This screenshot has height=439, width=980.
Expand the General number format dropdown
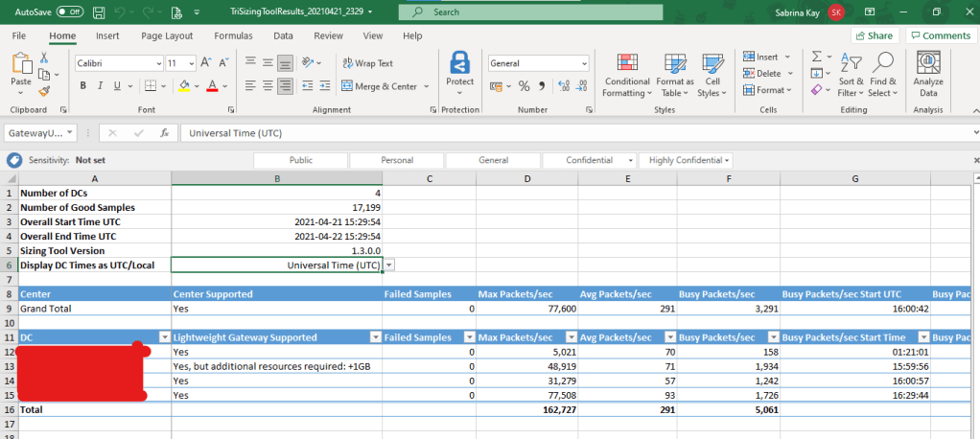click(x=583, y=63)
